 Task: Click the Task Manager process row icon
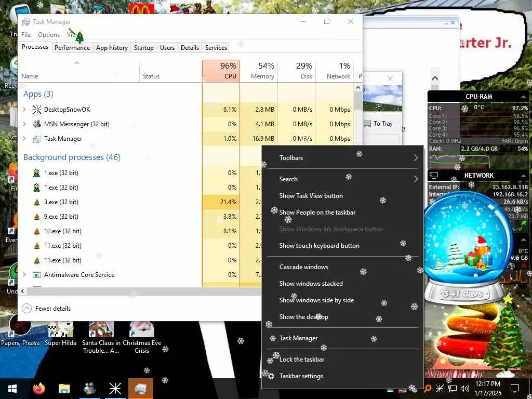coord(37,139)
